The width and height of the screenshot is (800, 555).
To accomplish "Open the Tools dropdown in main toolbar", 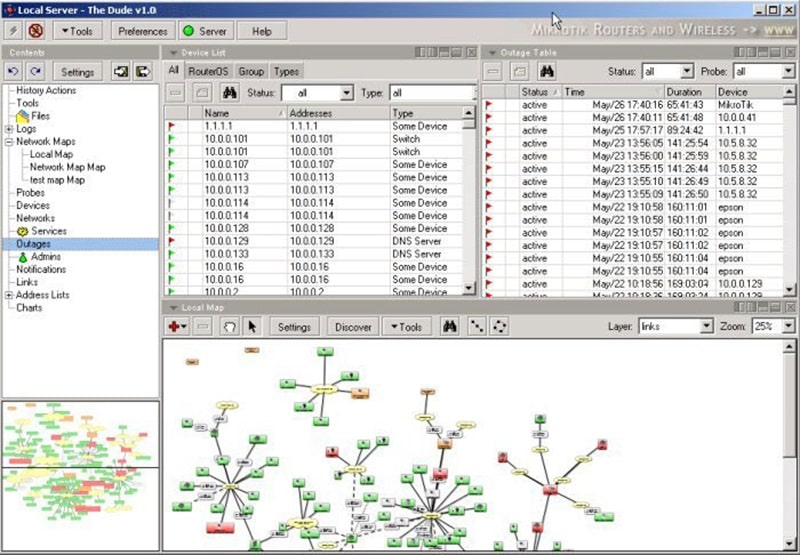I will tap(78, 31).
